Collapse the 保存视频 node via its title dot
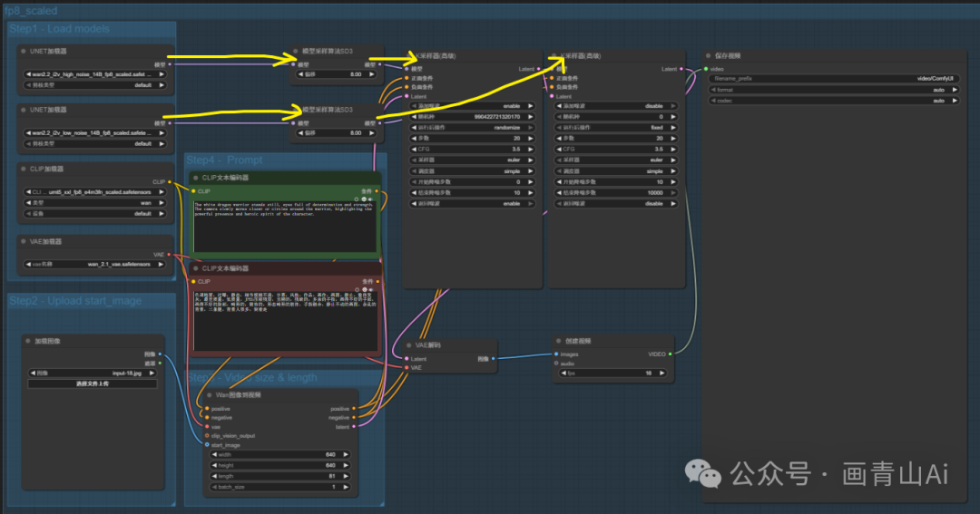The width and height of the screenshot is (980, 514). coord(708,55)
